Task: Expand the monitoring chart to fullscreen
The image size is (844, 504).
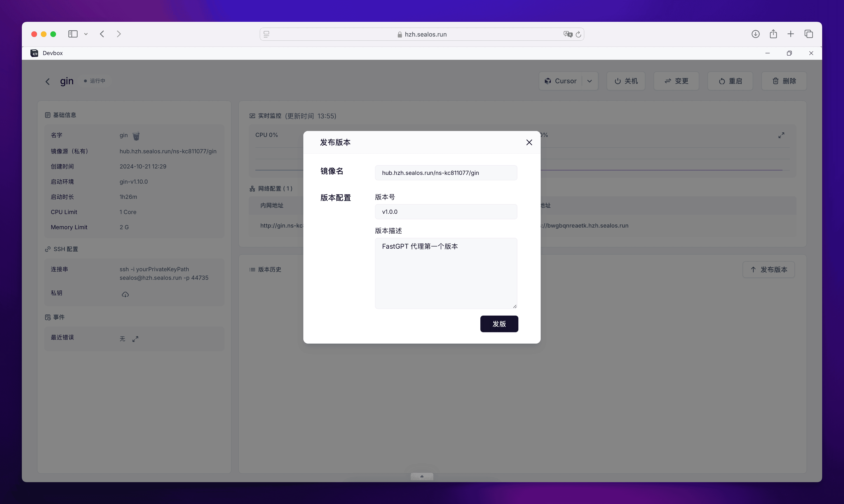Action: click(781, 135)
